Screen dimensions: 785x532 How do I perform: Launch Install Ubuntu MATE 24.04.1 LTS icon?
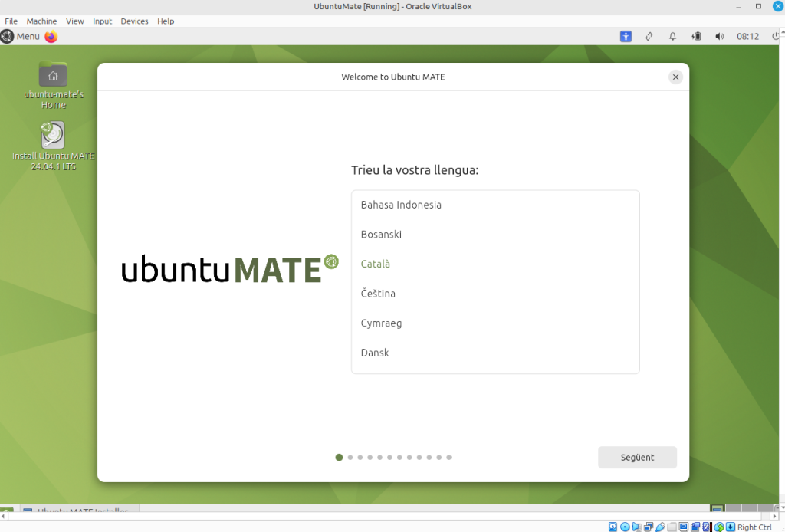click(x=53, y=136)
